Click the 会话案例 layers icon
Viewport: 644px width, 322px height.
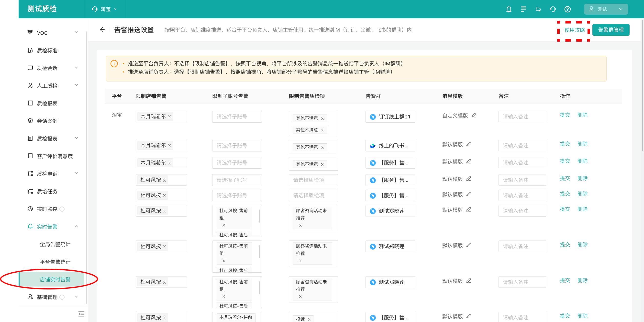click(30, 121)
